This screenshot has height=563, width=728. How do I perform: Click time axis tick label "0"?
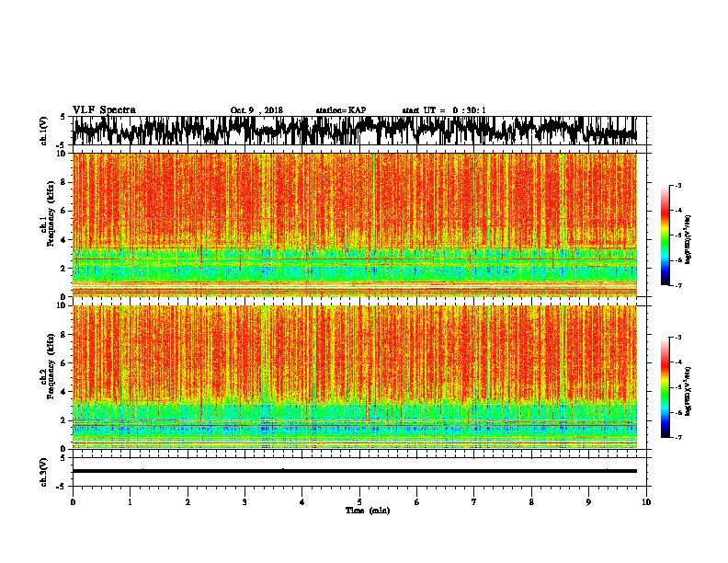coord(73,502)
